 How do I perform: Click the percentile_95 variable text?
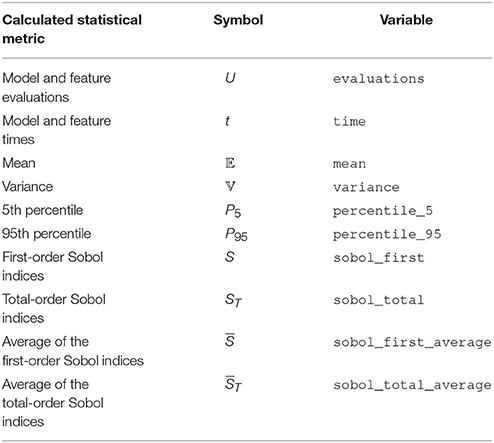coord(387,235)
